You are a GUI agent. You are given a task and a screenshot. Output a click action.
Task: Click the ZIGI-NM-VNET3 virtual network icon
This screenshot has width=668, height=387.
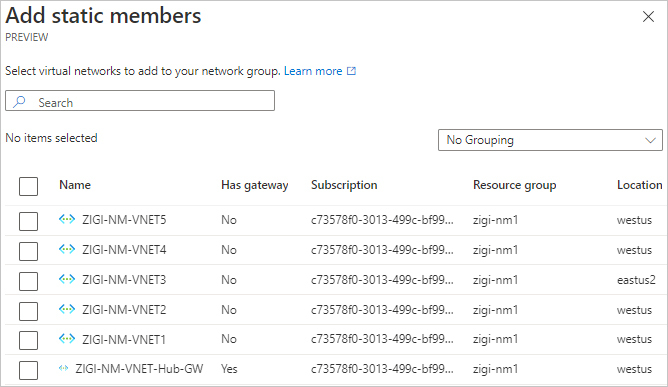[x=67, y=279]
